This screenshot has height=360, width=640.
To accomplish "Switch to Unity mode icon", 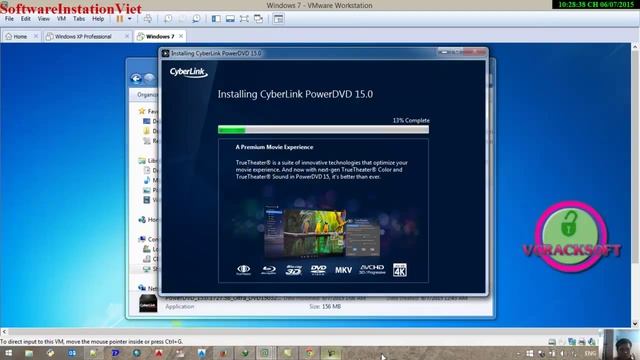I will click(258, 19).
